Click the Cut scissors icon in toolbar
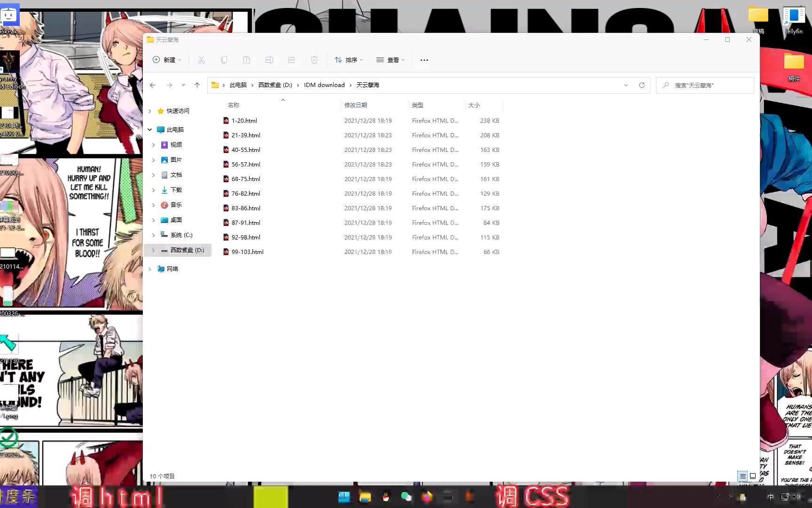The height and width of the screenshot is (508, 812). (x=202, y=60)
